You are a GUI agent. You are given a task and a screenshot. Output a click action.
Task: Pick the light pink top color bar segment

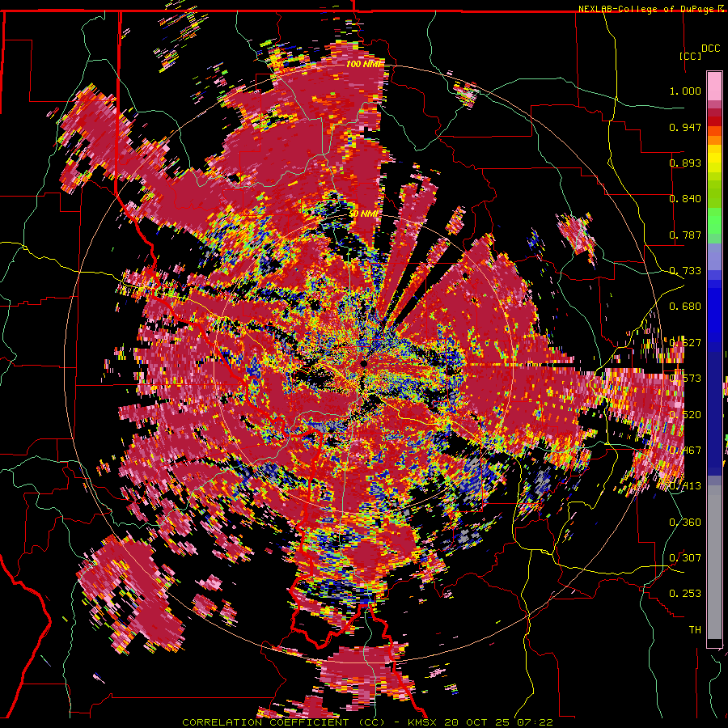[x=714, y=87]
